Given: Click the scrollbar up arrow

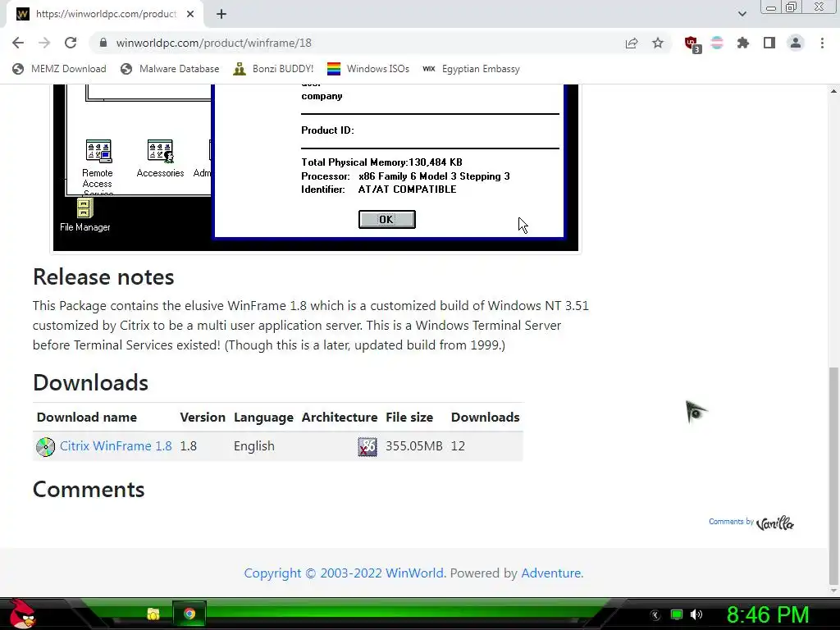Looking at the screenshot, I should [833, 91].
